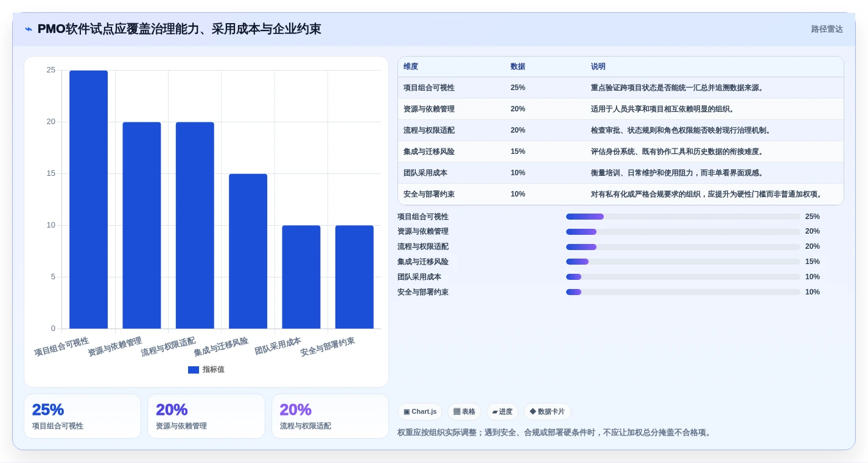Click the 15% label beside 集成与迁移风险 progress
The image size is (868, 463).
click(813, 262)
